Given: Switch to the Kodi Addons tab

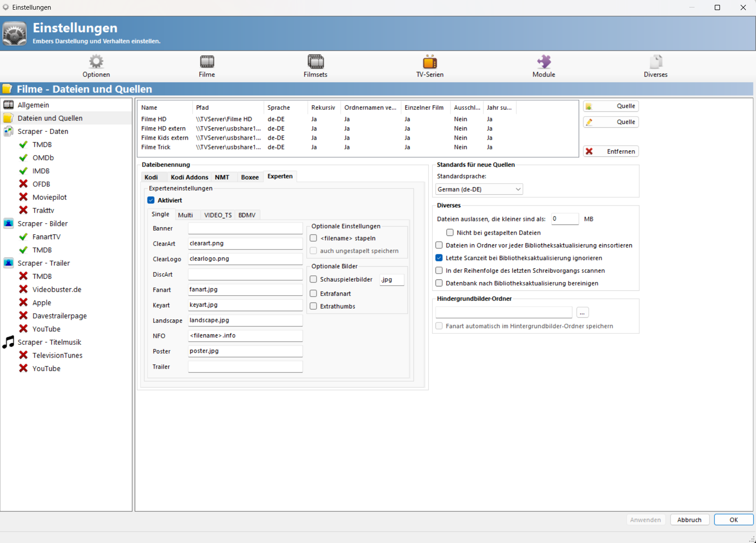Looking at the screenshot, I should (189, 177).
